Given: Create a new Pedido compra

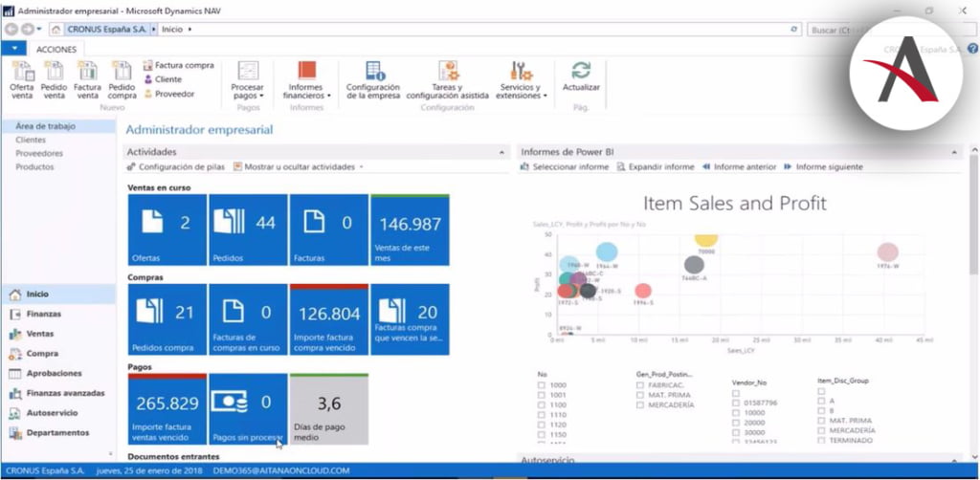Looking at the screenshot, I should [122, 80].
